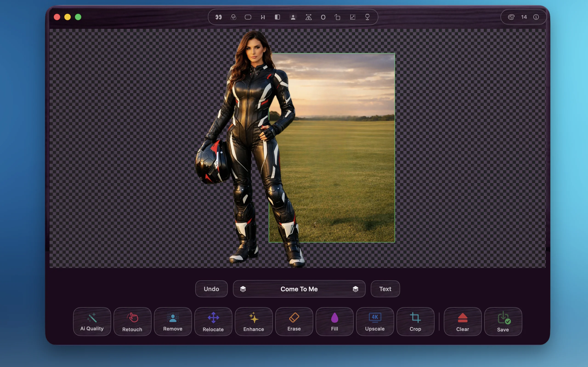This screenshot has height=367, width=588.
Task: Click the resize arrows icon
Action: (353, 17)
